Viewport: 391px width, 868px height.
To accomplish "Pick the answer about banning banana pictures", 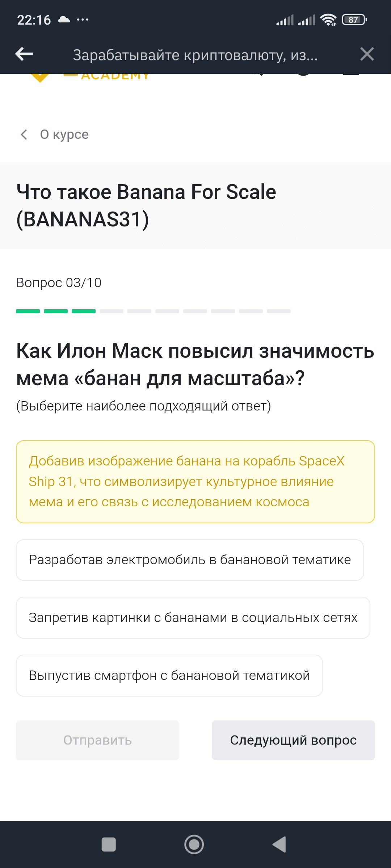I will pyautogui.click(x=193, y=618).
